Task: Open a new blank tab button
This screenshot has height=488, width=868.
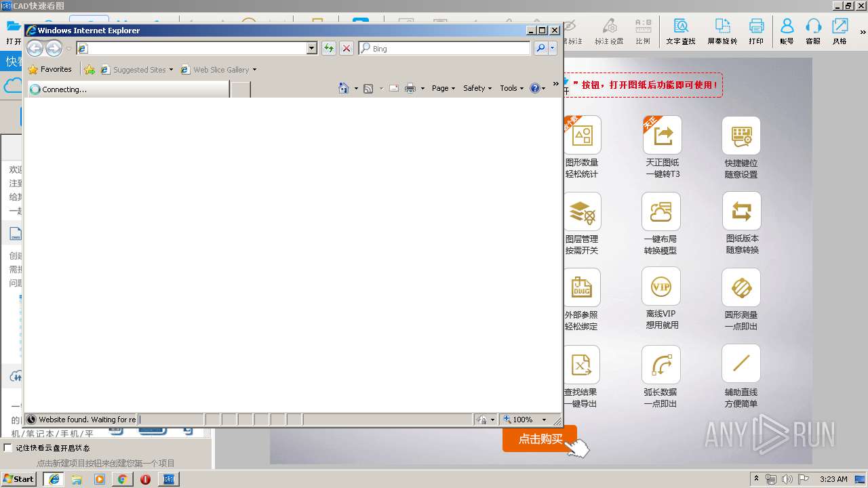Action: pos(241,89)
